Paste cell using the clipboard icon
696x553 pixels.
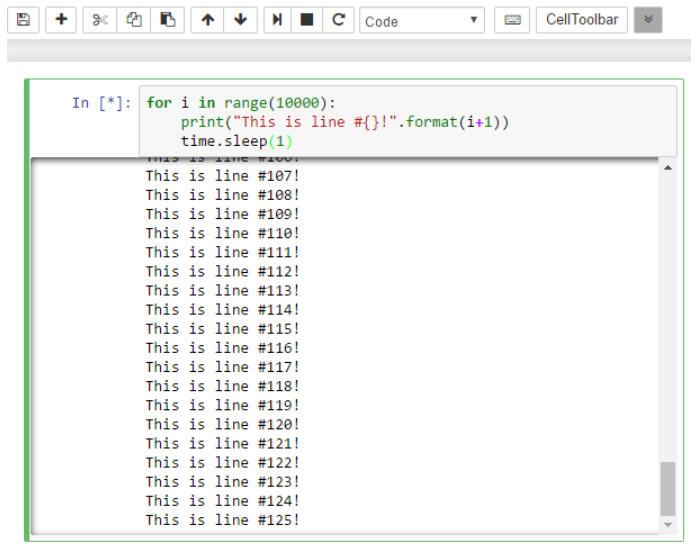coord(168,20)
